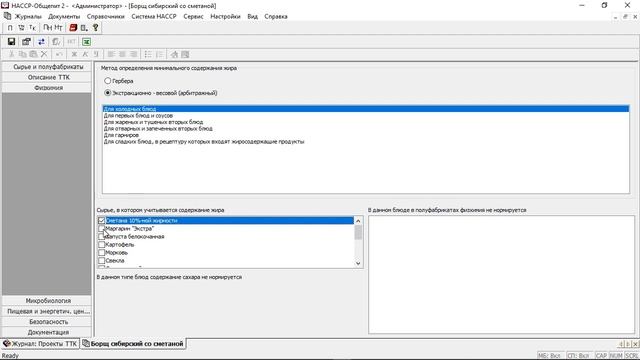Check the 'Капуста белокочанная' checkbox
This screenshot has height=360, width=640.
pos(102,236)
